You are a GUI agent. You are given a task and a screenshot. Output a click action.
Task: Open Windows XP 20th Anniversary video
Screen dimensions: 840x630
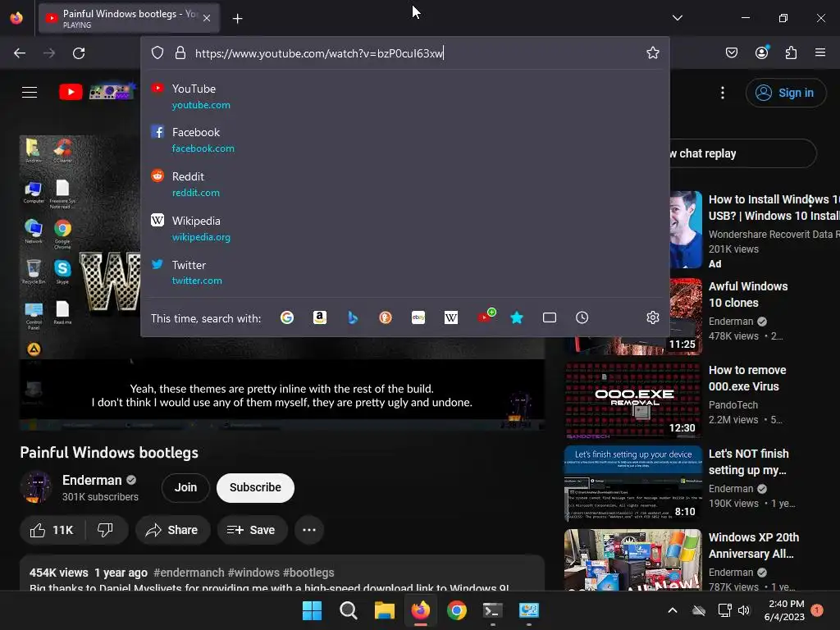click(x=753, y=546)
